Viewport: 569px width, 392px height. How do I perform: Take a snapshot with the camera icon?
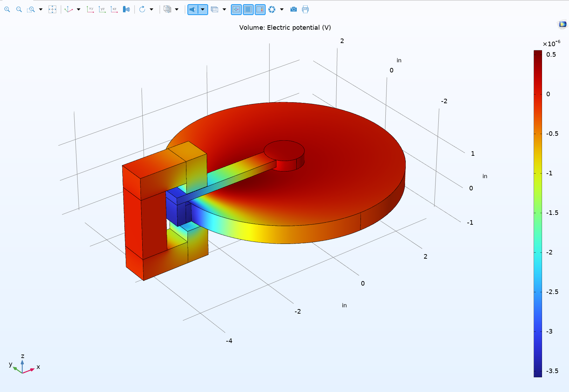(x=294, y=9)
